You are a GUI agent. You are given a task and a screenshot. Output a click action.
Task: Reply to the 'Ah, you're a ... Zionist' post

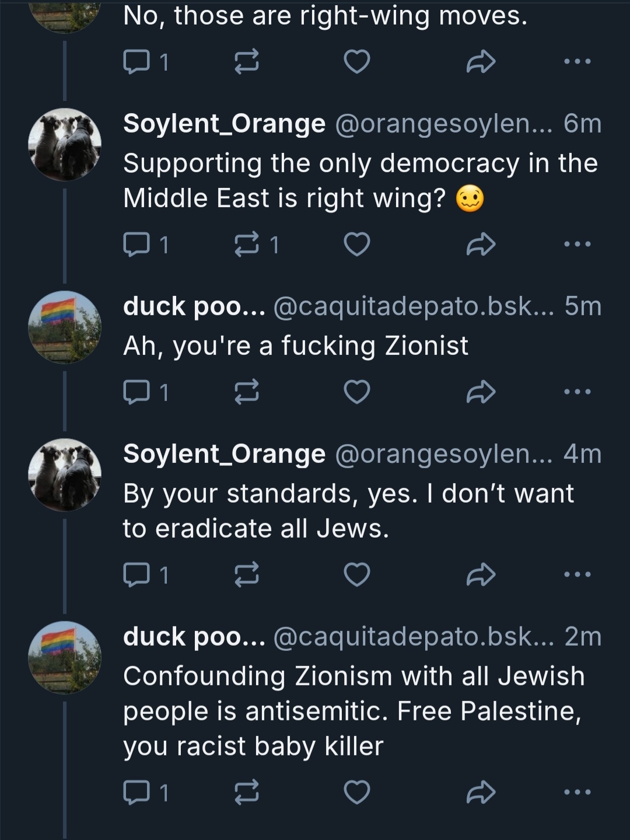tap(136, 392)
